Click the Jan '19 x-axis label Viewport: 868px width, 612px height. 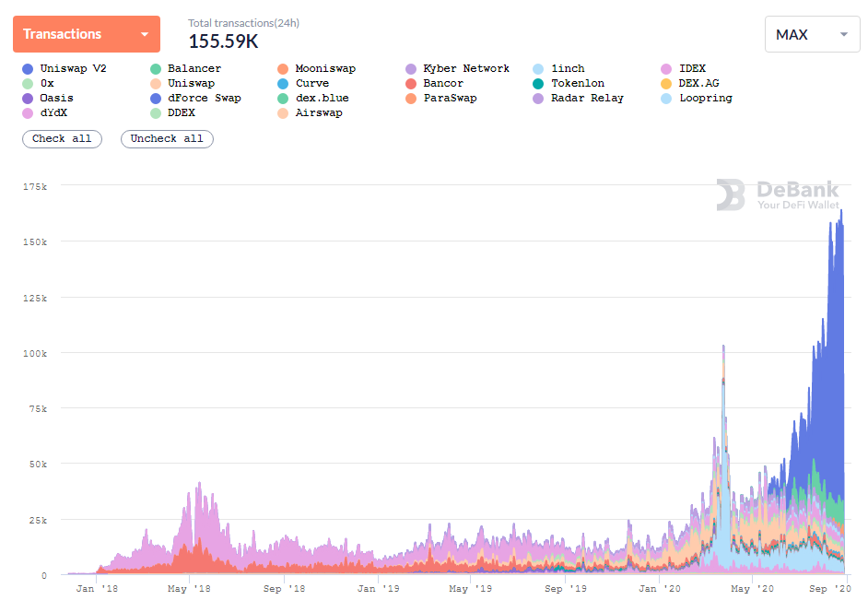[x=378, y=589]
